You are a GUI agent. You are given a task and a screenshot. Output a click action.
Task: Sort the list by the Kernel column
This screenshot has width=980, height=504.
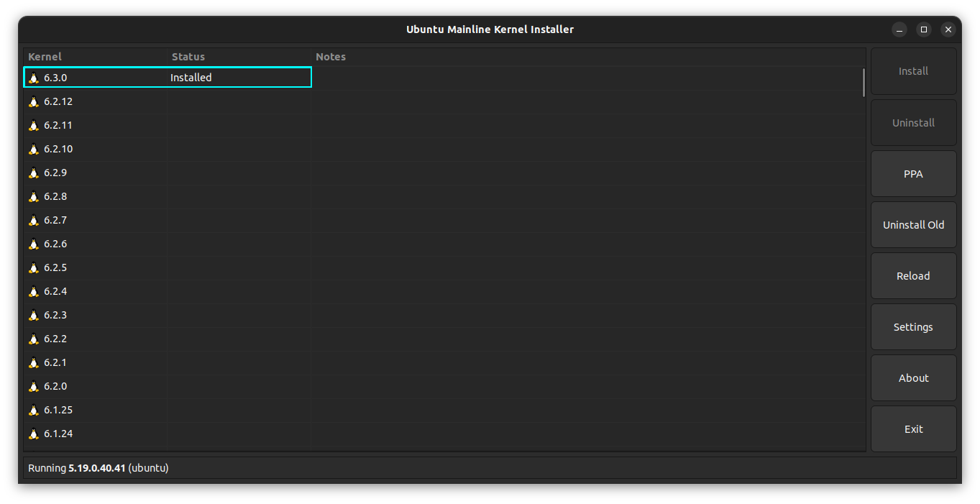click(x=45, y=56)
